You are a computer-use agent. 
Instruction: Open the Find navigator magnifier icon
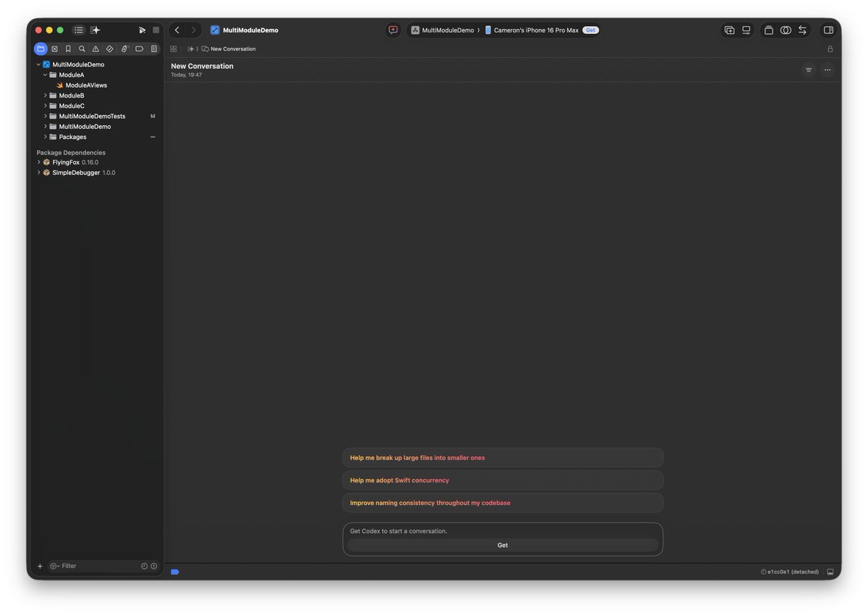pyautogui.click(x=82, y=48)
